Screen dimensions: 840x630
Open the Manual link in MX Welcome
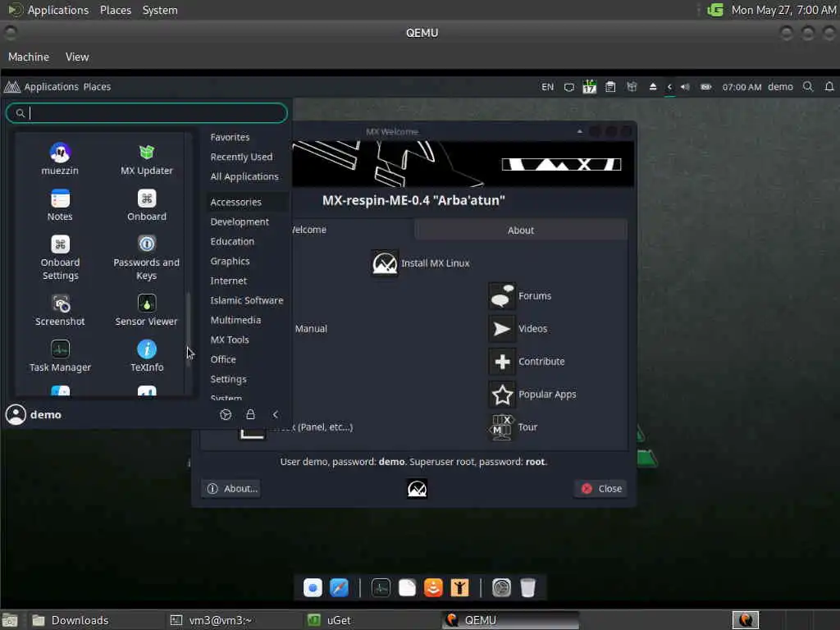[311, 328]
